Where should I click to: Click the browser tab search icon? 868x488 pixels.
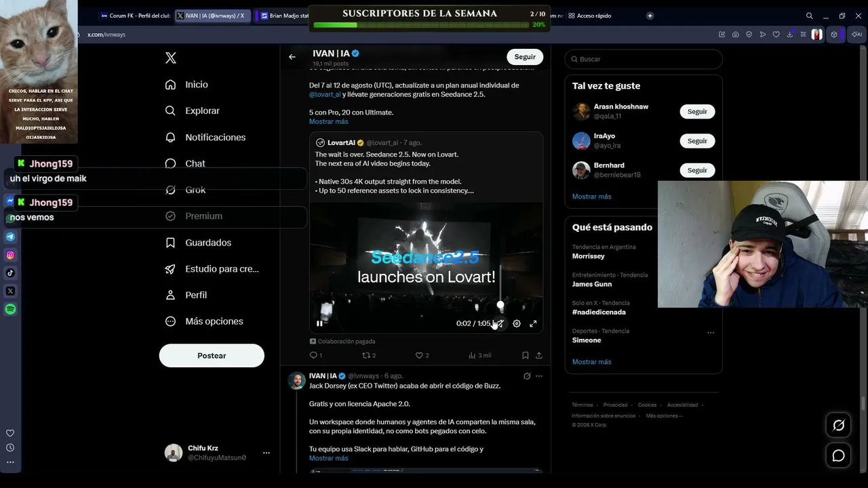(810, 16)
